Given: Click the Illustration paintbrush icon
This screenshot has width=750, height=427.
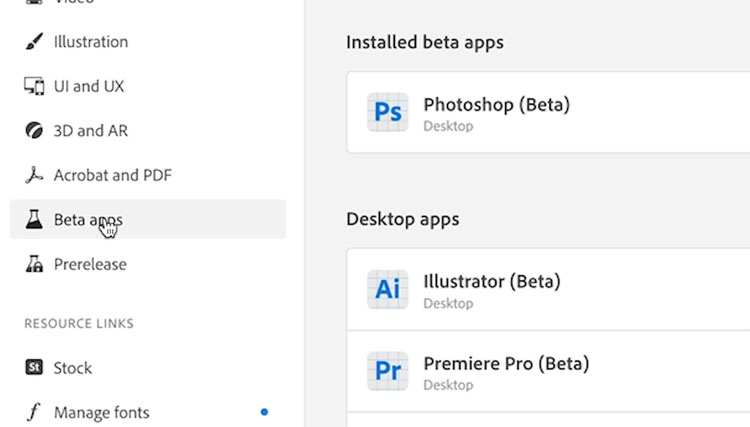Looking at the screenshot, I should coord(34,42).
